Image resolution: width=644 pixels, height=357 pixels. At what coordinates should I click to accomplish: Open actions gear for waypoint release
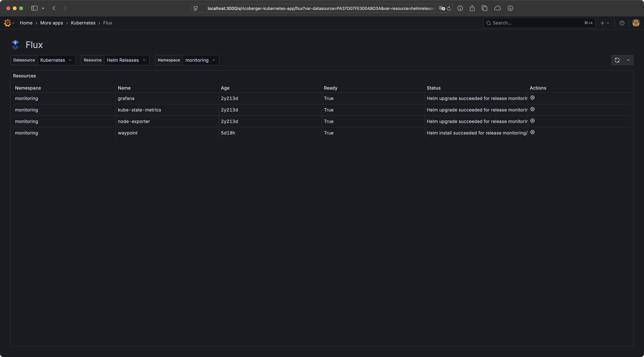532,132
